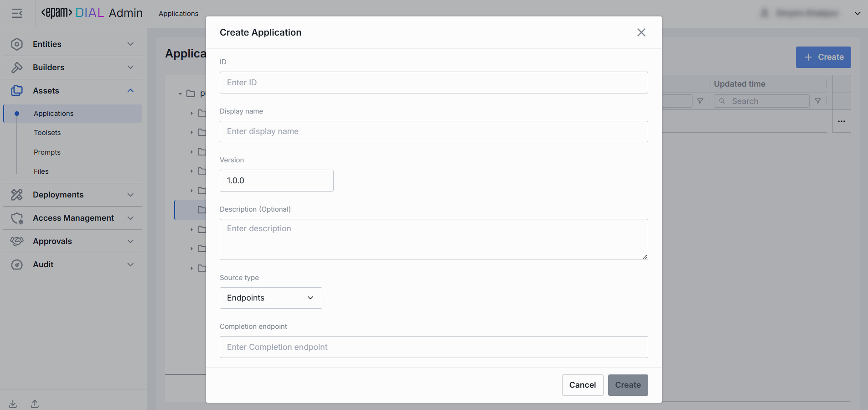This screenshot has height=410, width=868.
Task: Open Toolsets in the Assets menu
Action: pos(47,133)
